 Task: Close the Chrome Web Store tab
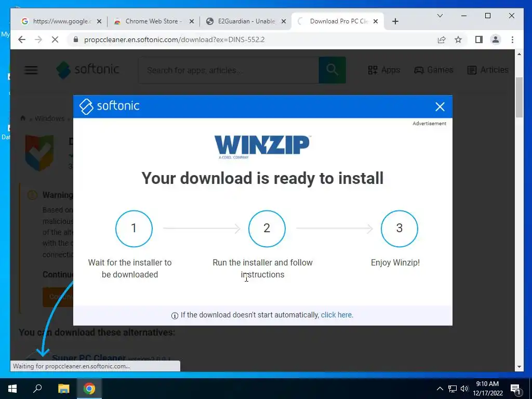pyautogui.click(x=191, y=21)
